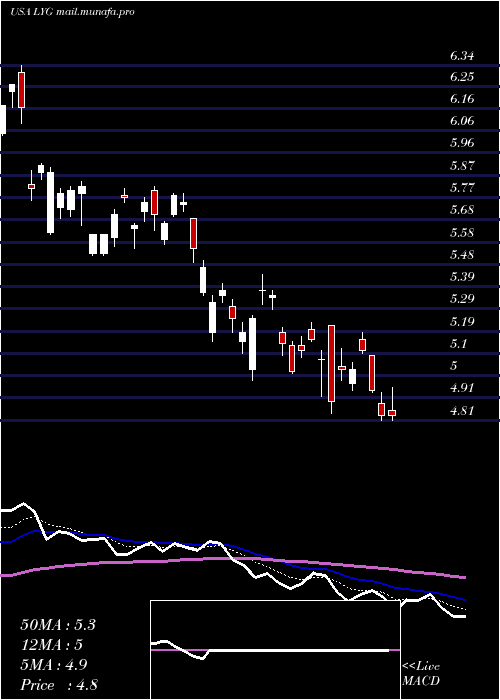Click the 6.06 price axis label
The height and width of the screenshot is (700, 500).
pyautogui.click(x=462, y=121)
